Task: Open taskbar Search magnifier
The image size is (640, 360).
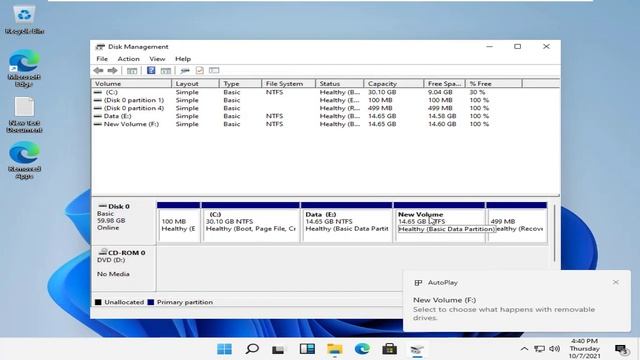Action: (252, 349)
